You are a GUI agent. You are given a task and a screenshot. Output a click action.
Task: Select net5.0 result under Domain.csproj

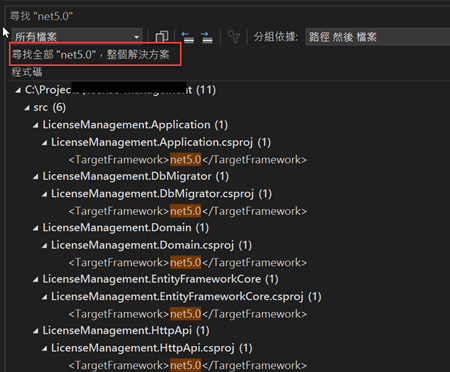187,262
